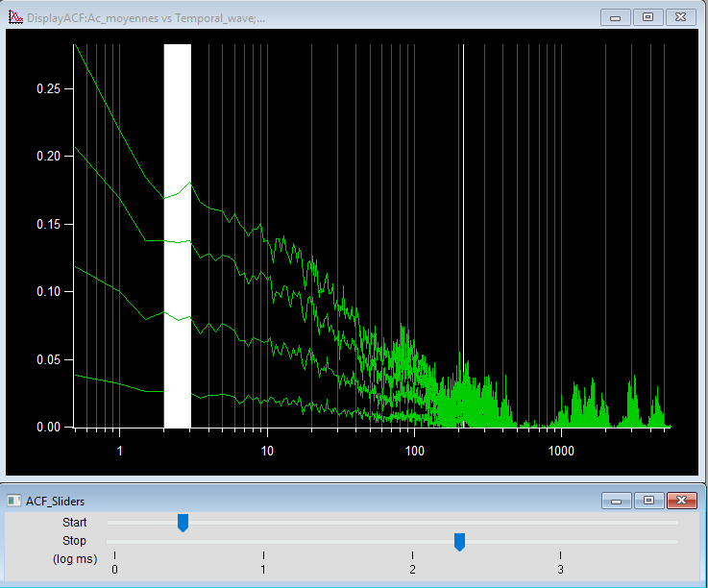Image resolution: width=708 pixels, height=588 pixels.
Task: Click the Stop slider thumb
Action: (459, 542)
